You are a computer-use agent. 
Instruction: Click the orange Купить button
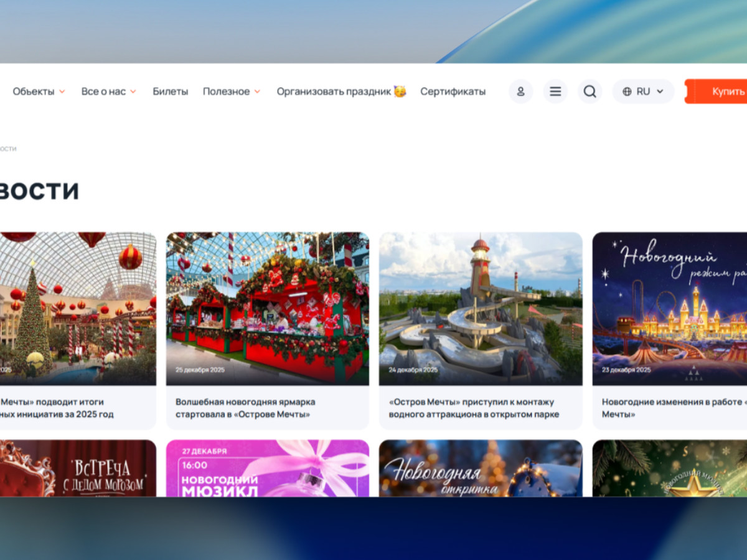tap(716, 91)
